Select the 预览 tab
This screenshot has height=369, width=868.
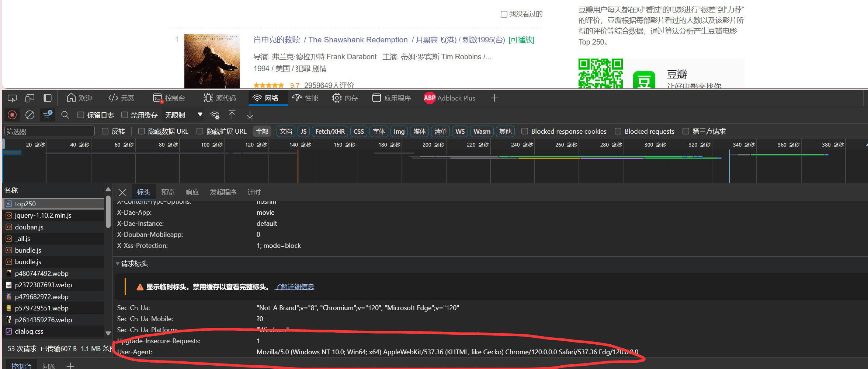(168, 192)
